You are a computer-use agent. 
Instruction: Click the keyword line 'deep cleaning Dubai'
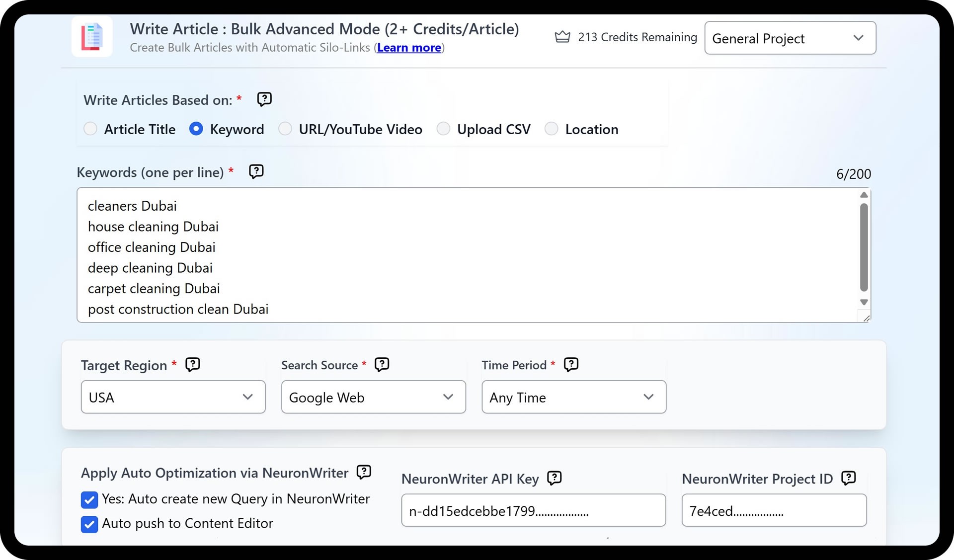click(150, 268)
